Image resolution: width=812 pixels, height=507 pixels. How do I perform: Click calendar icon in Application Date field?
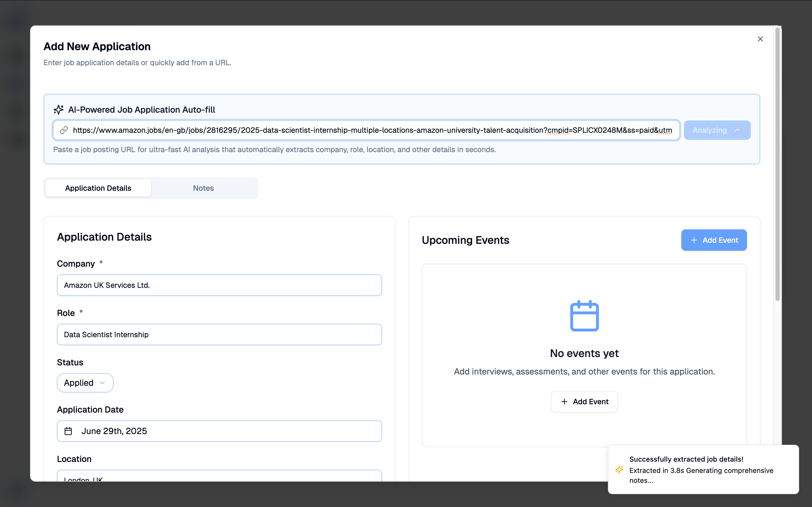pos(68,431)
